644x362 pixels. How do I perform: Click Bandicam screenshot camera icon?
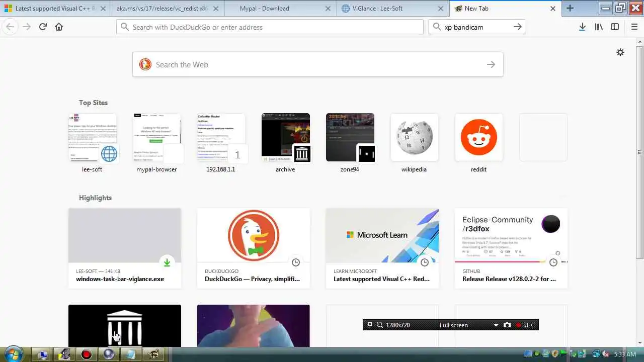[x=507, y=325]
